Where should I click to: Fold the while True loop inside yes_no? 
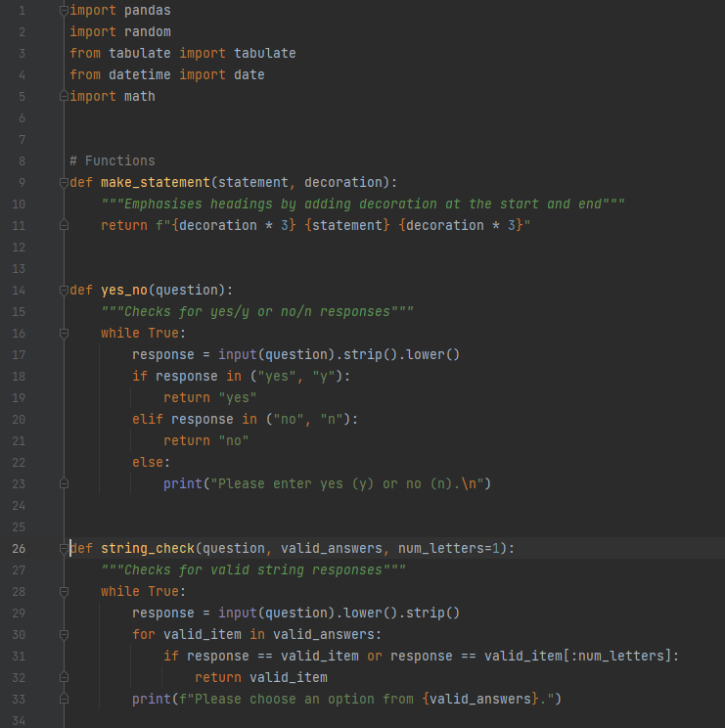pyautogui.click(x=65, y=334)
